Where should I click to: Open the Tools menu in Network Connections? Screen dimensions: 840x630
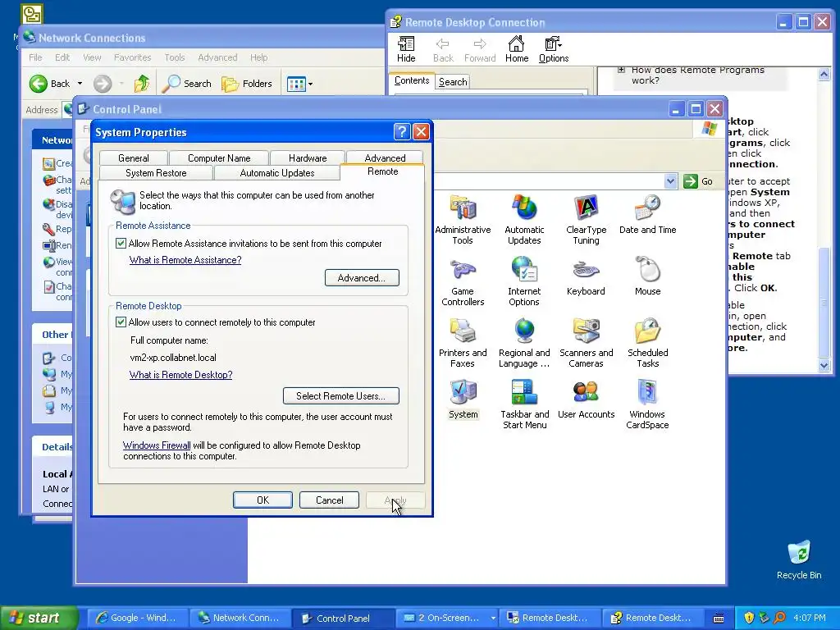pos(175,57)
